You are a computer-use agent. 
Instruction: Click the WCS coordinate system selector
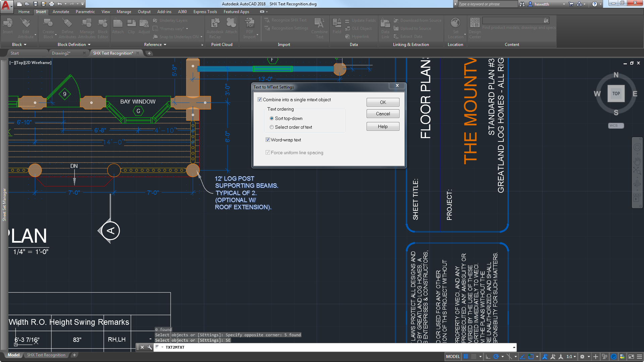615,126
